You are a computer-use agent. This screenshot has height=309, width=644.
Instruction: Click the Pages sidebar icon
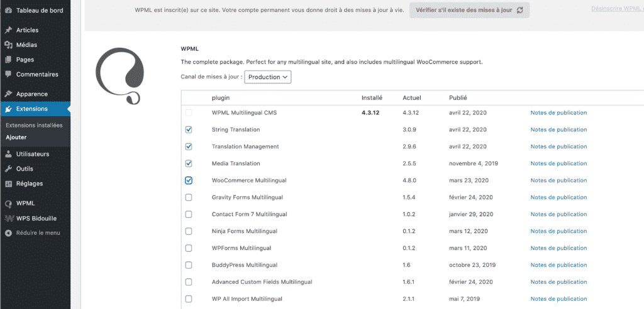point(8,60)
